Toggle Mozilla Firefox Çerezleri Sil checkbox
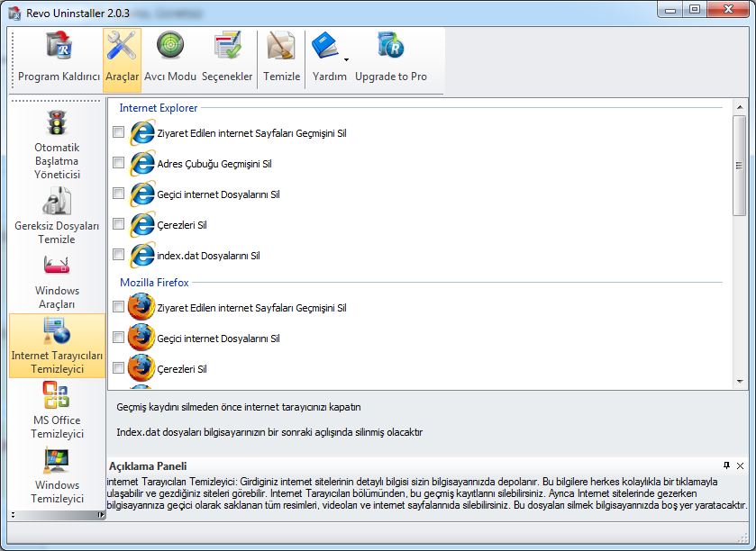Viewport: 756px width, 551px height. (119, 368)
